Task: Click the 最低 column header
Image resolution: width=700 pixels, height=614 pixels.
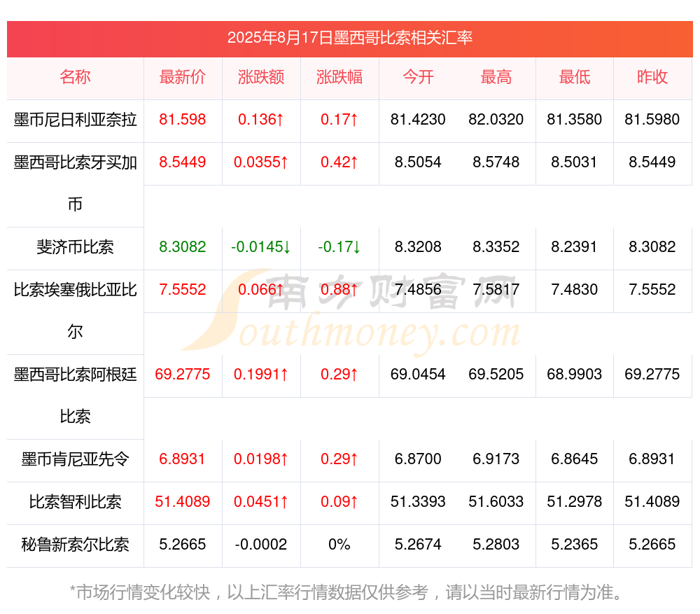Action: (x=575, y=77)
